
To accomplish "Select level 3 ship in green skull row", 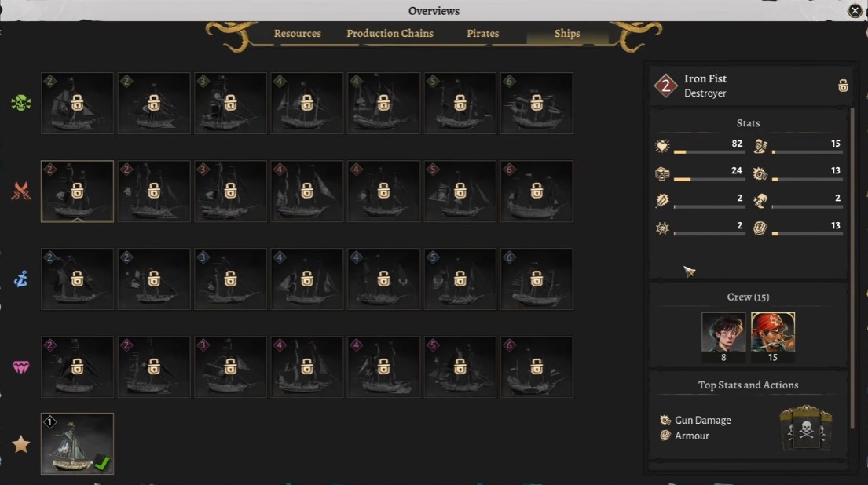I will 230,103.
